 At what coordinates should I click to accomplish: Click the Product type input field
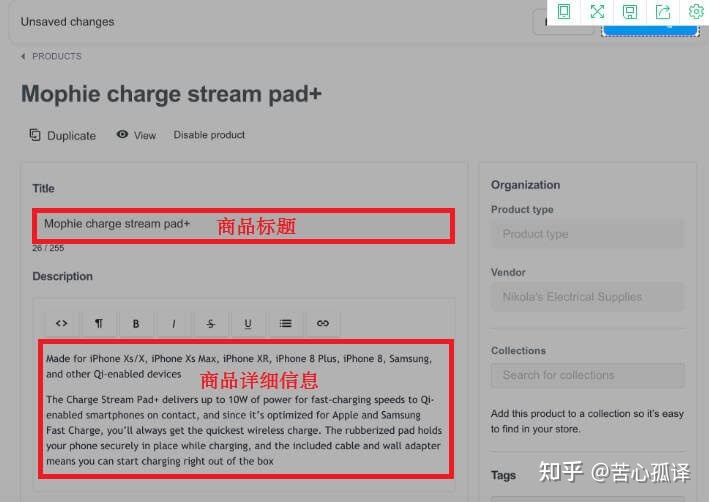click(588, 234)
